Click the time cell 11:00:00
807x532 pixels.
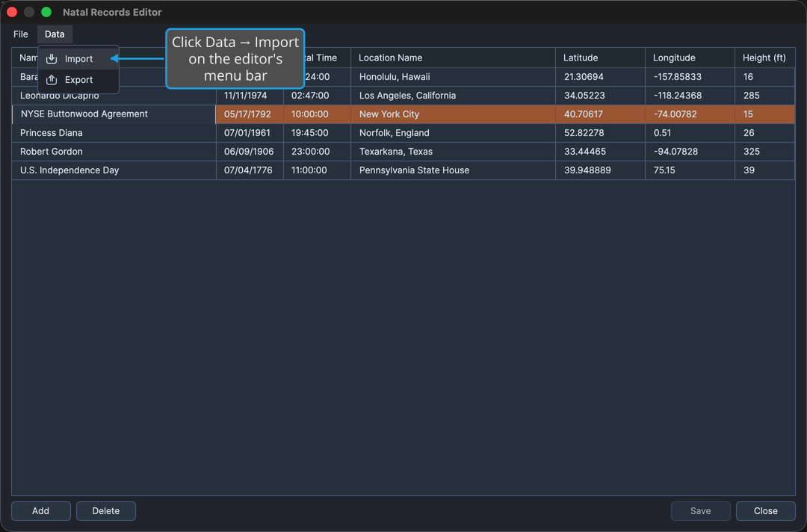(317, 170)
